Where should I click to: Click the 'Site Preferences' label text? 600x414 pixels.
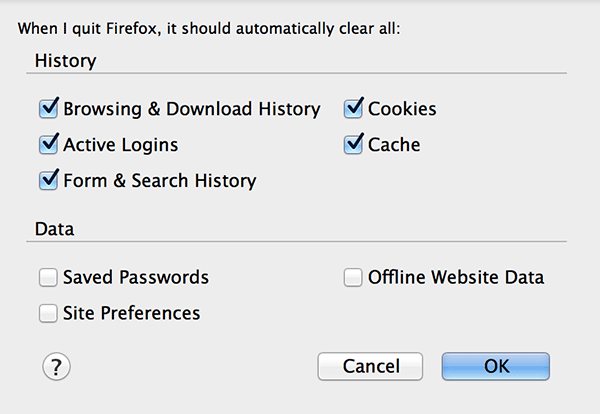(x=131, y=313)
